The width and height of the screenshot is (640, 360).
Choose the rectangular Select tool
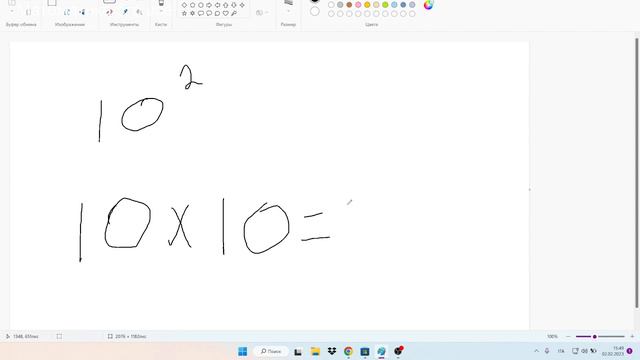point(52,2)
